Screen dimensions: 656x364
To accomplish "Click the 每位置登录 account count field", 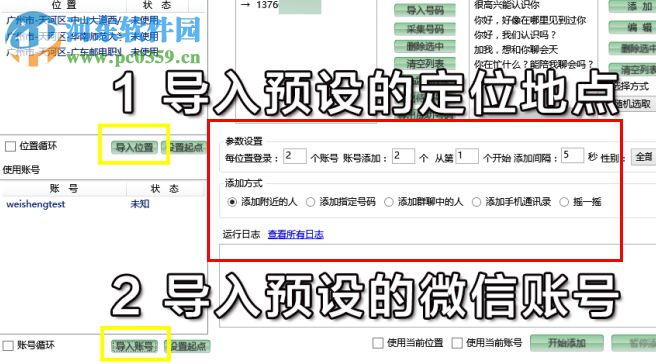I will 295,156.
